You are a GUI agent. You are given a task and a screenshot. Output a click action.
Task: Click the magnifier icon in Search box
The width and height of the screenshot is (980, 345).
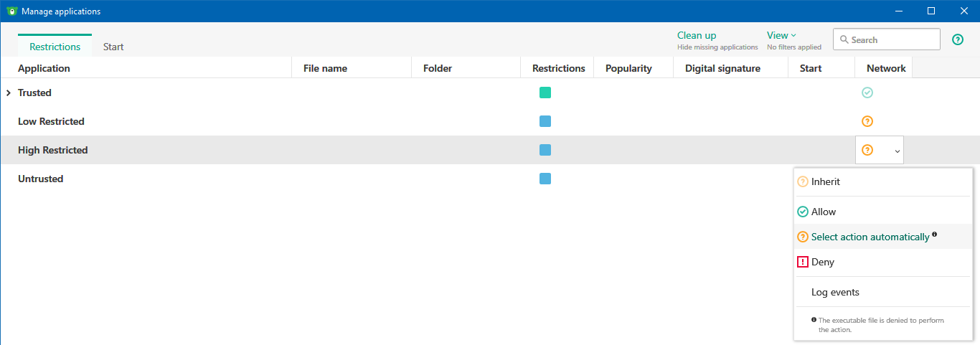(x=844, y=39)
